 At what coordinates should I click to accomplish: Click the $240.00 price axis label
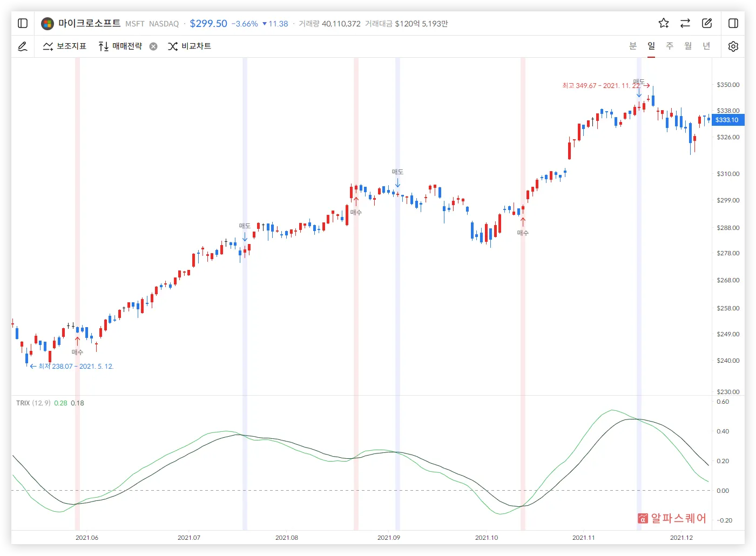pyautogui.click(x=728, y=361)
